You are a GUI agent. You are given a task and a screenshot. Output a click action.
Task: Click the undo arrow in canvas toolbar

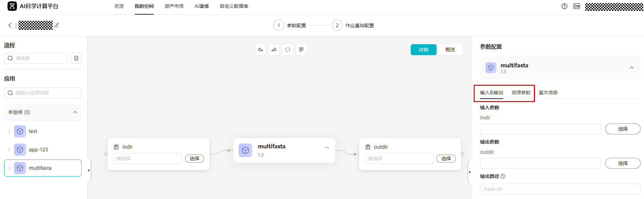260,50
